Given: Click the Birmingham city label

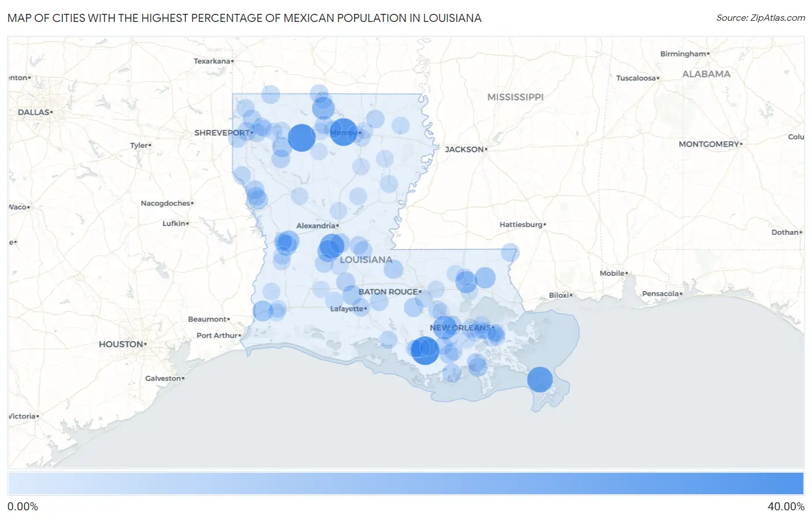Looking at the screenshot, I should (683, 54).
